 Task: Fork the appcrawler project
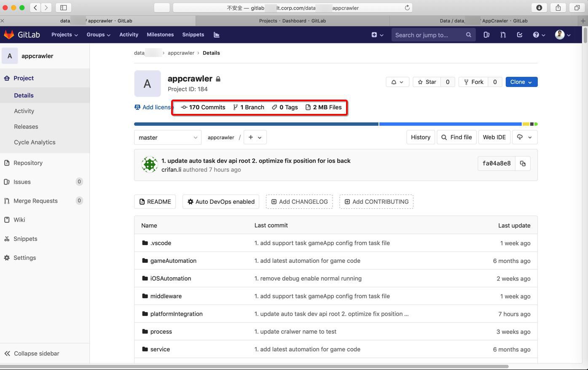coord(473,82)
